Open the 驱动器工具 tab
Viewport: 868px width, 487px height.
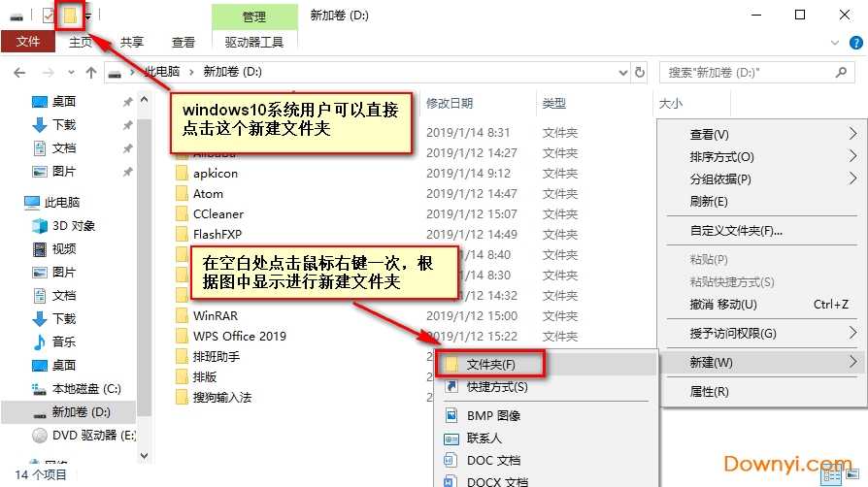[x=254, y=42]
